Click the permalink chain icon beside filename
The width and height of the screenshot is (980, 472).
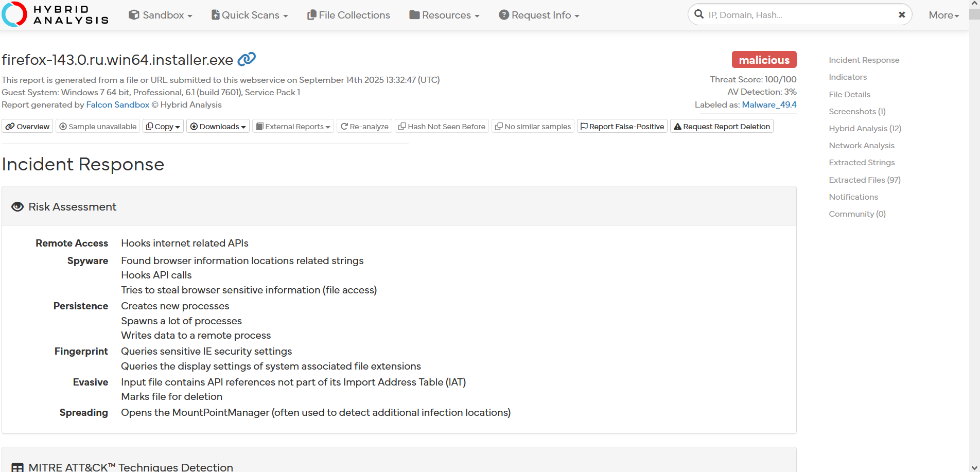tap(247, 59)
